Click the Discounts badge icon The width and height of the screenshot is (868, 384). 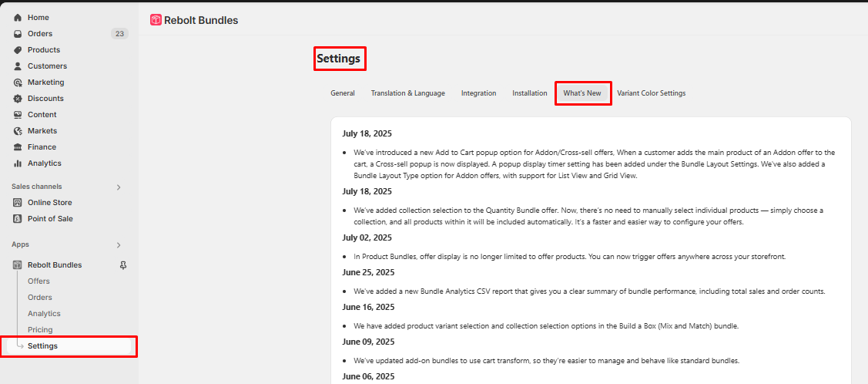pyautogui.click(x=18, y=99)
